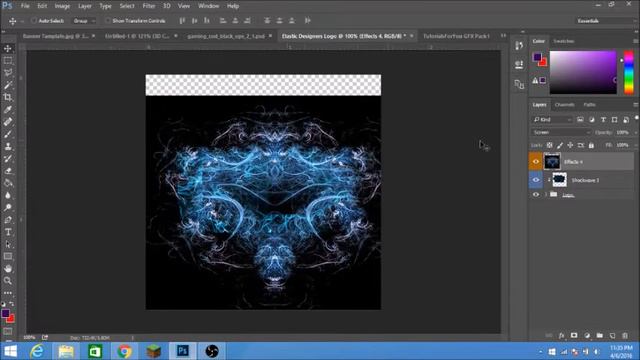Image resolution: width=640 pixels, height=360 pixels.
Task: Toggle lock position
Action: point(570,145)
